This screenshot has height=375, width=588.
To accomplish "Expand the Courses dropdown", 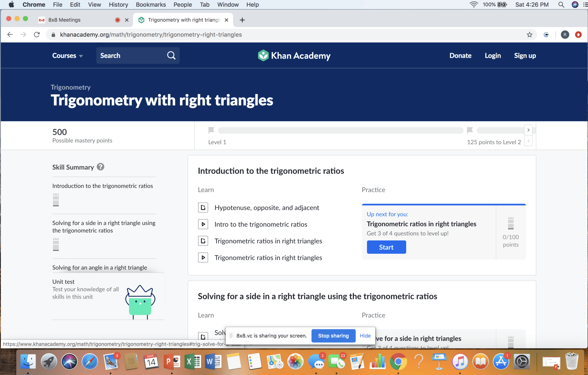I will coord(67,56).
